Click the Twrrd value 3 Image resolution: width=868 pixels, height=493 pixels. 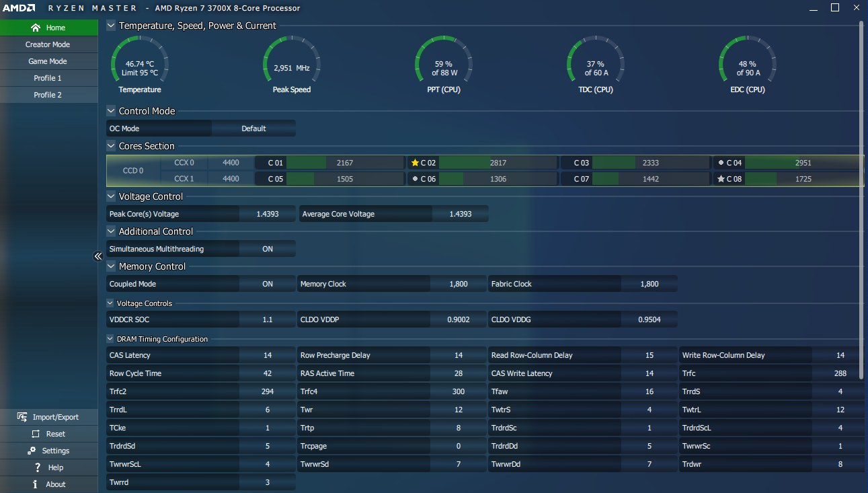pyautogui.click(x=268, y=482)
